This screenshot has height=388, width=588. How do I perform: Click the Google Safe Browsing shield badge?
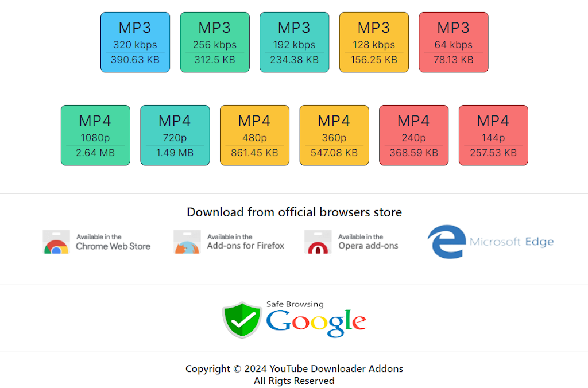[x=295, y=320]
